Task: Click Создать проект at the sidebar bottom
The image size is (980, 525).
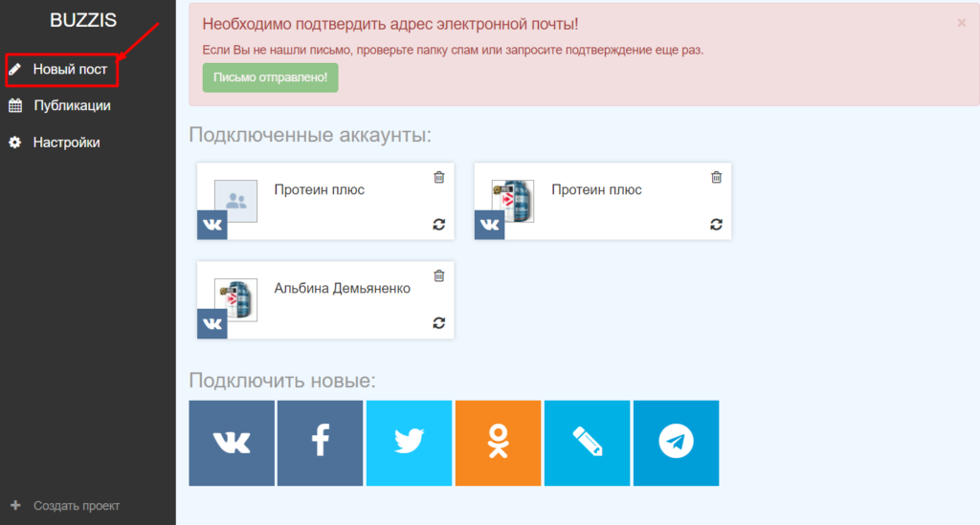Action: 76,505
